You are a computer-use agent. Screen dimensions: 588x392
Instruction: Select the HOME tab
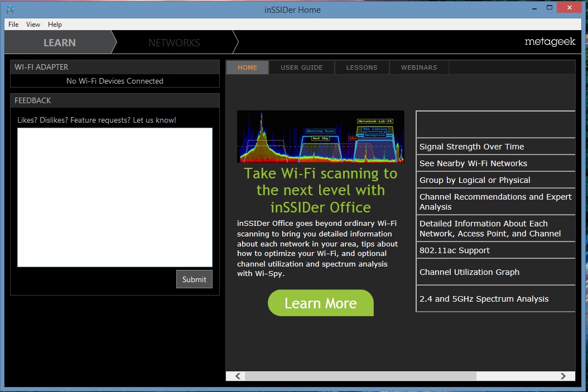pyautogui.click(x=248, y=67)
